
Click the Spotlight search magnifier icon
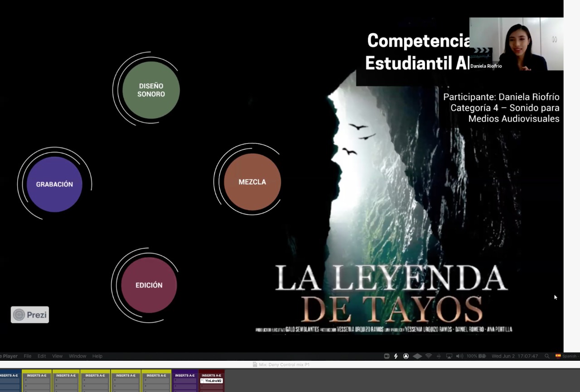[547, 356]
